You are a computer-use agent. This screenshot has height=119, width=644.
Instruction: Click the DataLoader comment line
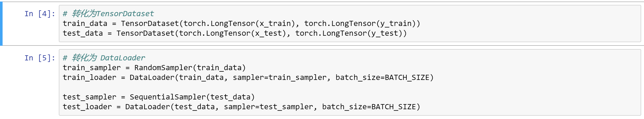coord(104,58)
